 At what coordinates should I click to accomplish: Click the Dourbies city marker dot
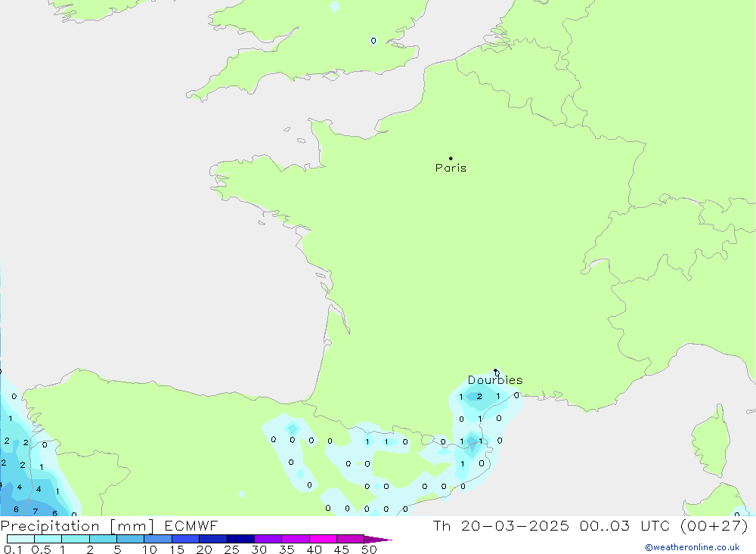[496, 371]
